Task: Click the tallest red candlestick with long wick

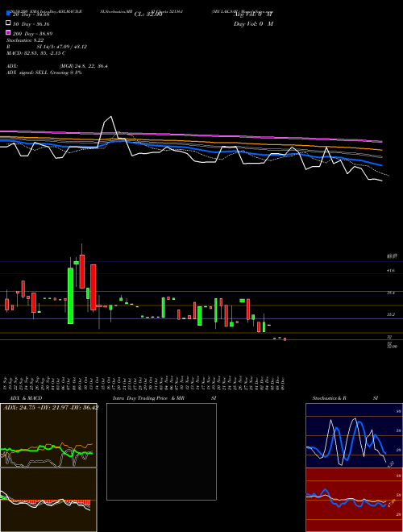Action: click(81, 271)
